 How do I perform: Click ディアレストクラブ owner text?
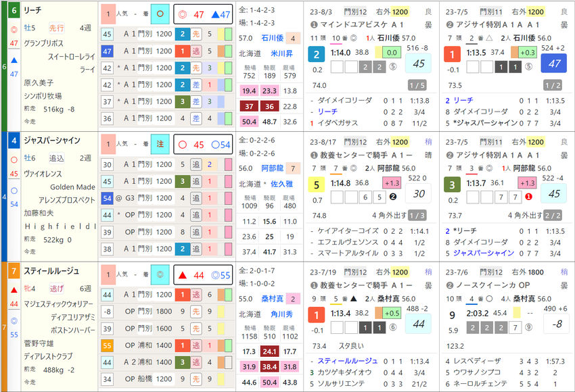point(48,356)
